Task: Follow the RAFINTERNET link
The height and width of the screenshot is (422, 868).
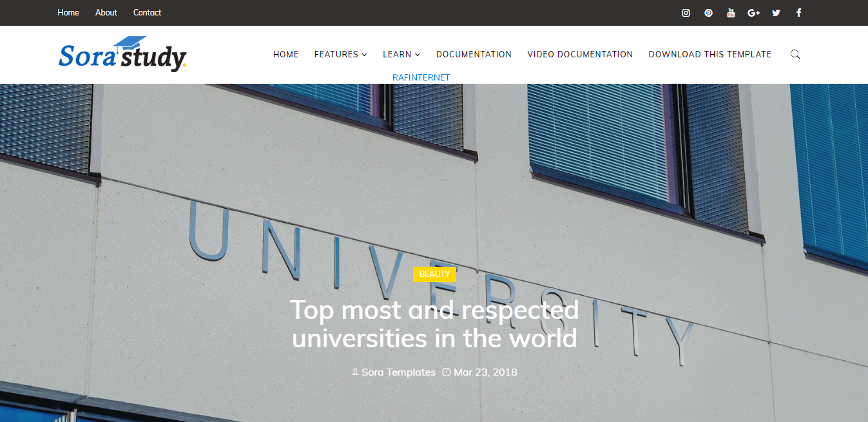Action: pyautogui.click(x=421, y=77)
